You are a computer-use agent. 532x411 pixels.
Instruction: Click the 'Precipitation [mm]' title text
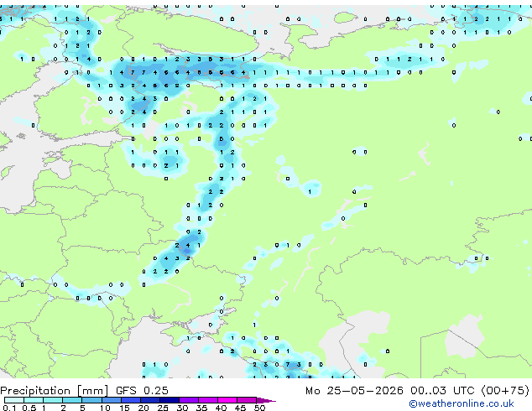click(x=55, y=391)
